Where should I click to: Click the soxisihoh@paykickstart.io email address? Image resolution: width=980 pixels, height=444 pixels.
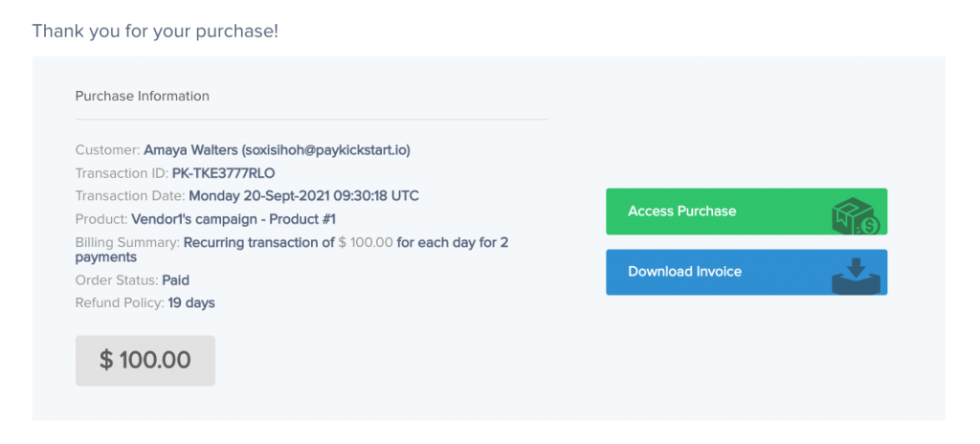point(325,150)
